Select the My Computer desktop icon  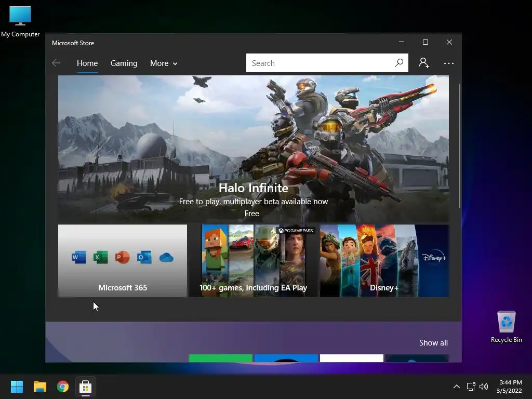click(20, 22)
